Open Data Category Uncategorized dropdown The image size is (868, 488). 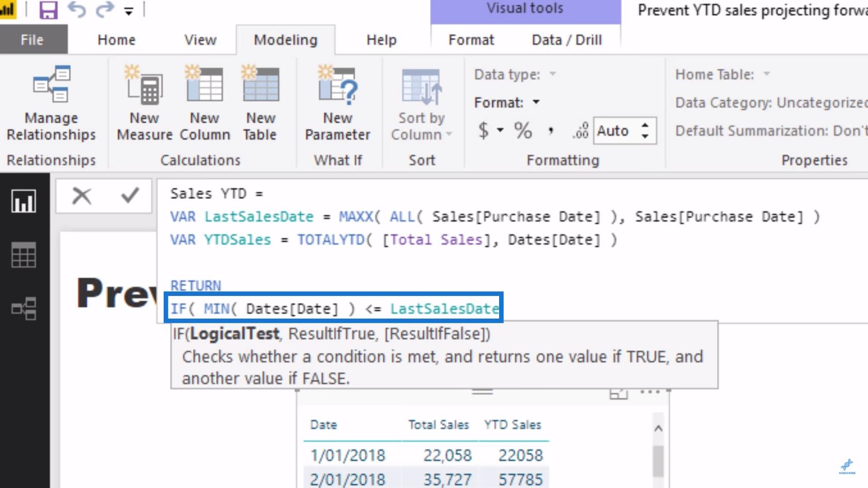click(771, 102)
